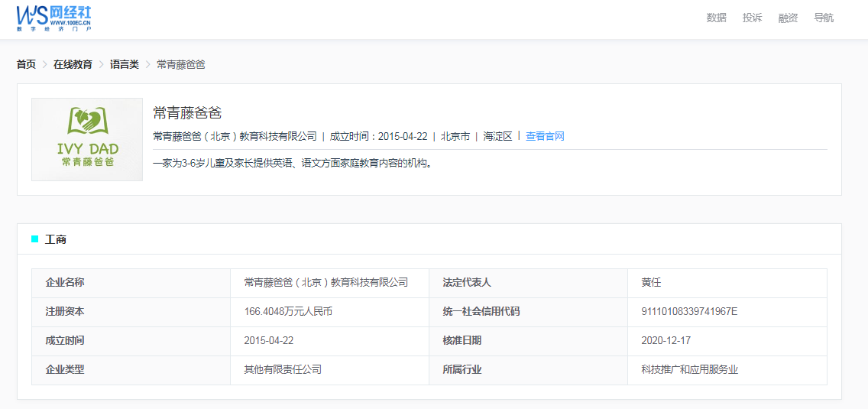The height and width of the screenshot is (409, 868).
Task: Click the company description about 3-6岁儿童
Action: 292,164
